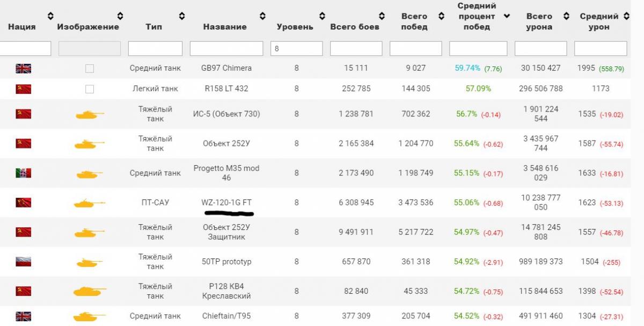Image resolution: width=644 pixels, height=326 pixels.
Task: Click the tank image in Chieftain/T95 row
Action: point(89,316)
